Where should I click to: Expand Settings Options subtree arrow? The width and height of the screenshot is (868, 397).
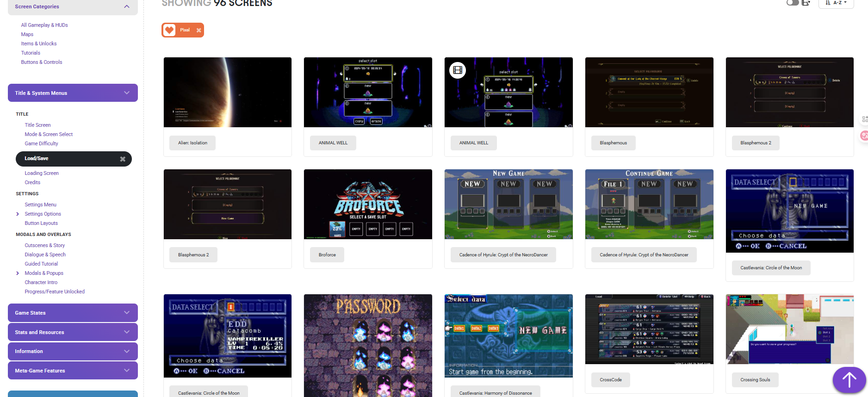18,214
